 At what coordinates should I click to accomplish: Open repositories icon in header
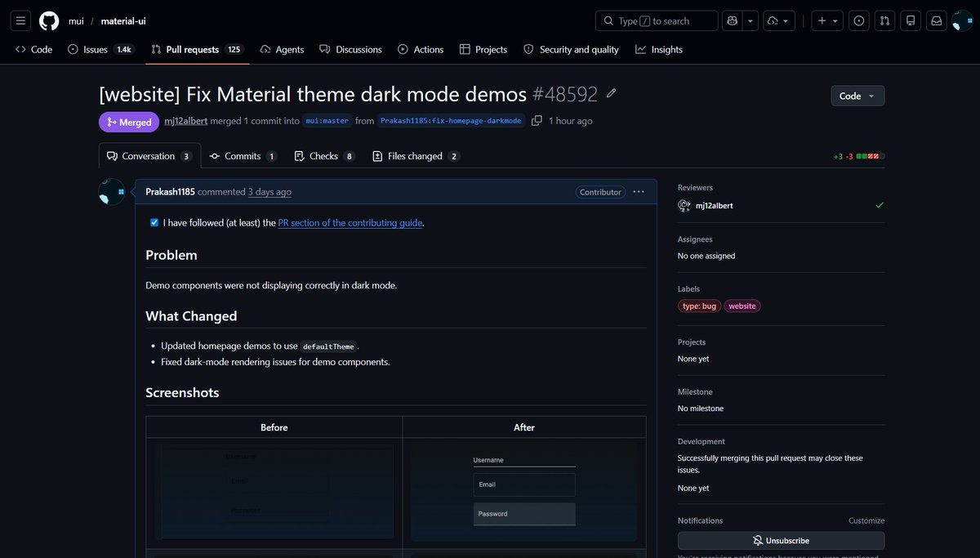click(911, 21)
